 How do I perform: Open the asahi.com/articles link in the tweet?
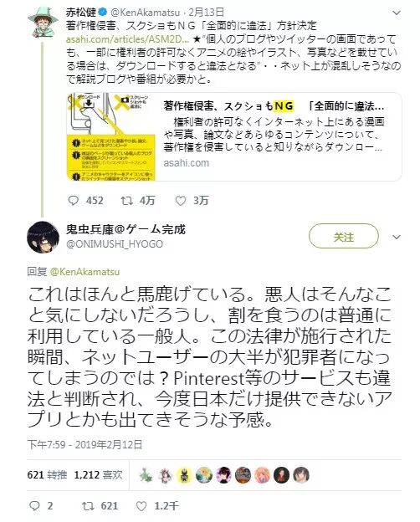pyautogui.click(x=127, y=39)
